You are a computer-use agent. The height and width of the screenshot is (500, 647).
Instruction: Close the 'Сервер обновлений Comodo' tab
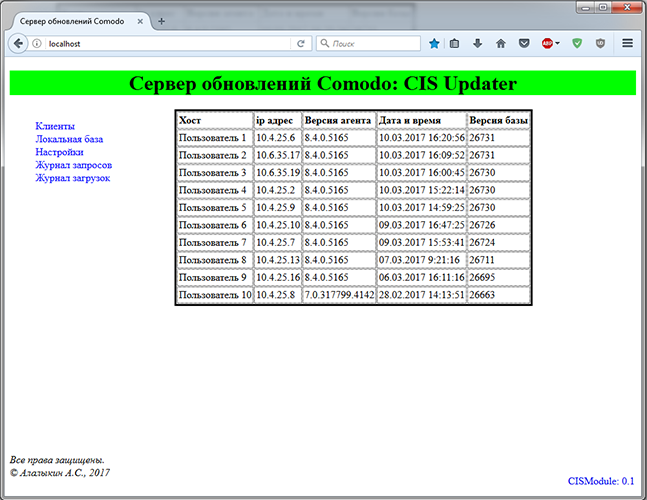140,21
